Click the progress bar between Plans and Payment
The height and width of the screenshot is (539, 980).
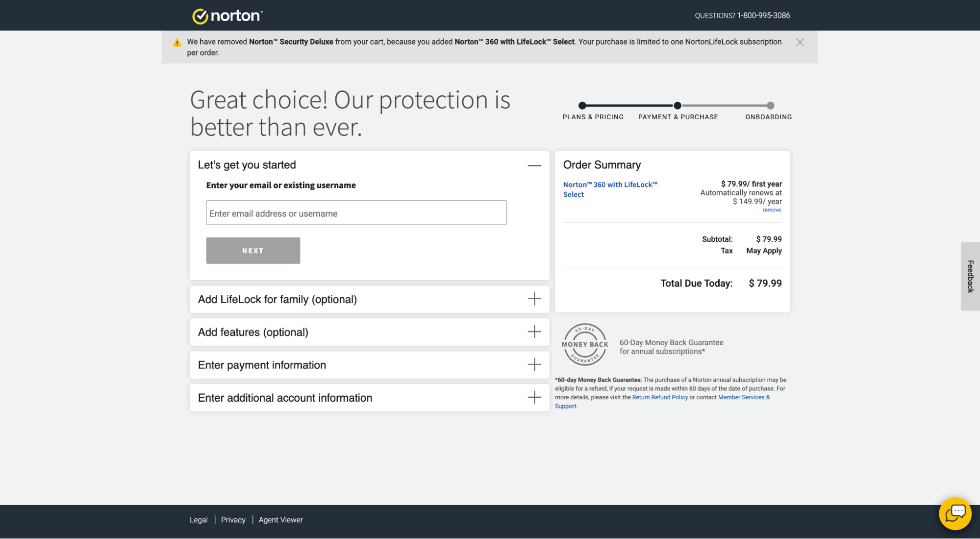tap(630, 105)
